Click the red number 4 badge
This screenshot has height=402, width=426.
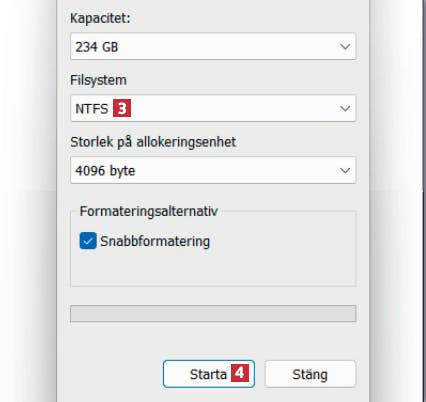(240, 373)
